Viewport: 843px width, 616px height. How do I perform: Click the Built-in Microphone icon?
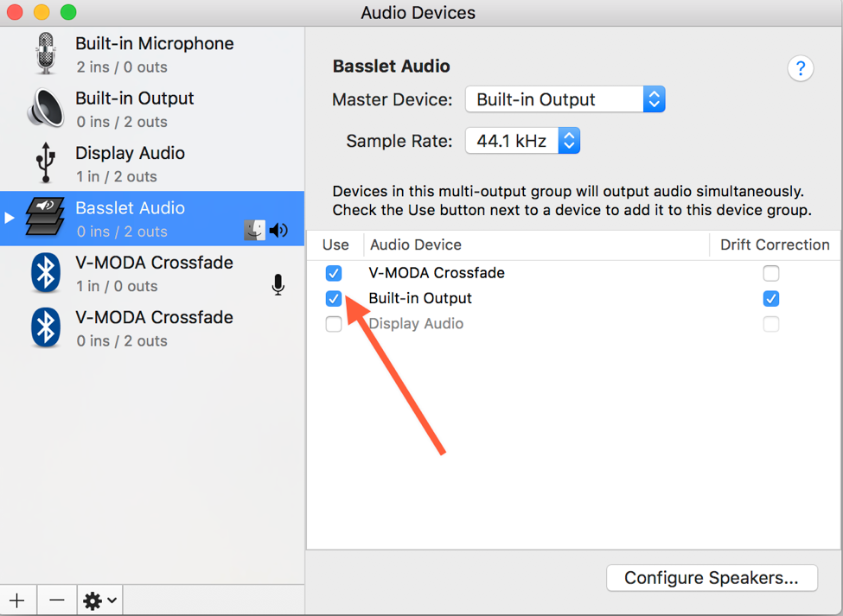coord(45,54)
